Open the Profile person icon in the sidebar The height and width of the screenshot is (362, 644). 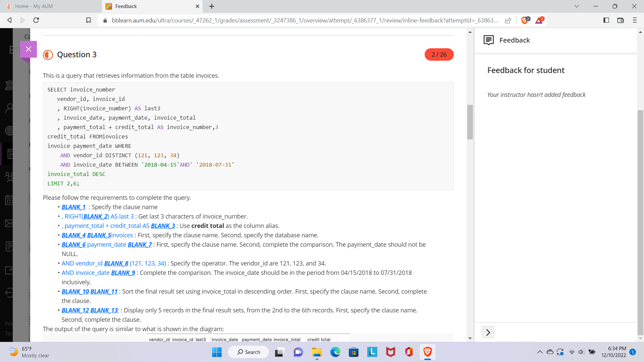pos(9,107)
